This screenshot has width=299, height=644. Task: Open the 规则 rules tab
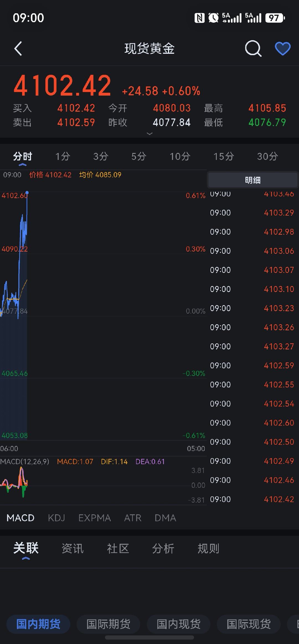[208, 548]
